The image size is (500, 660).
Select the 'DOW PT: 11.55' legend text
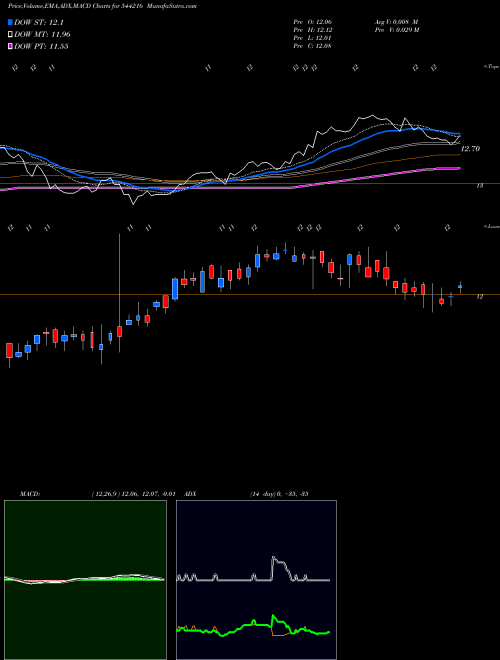pyautogui.click(x=41, y=46)
